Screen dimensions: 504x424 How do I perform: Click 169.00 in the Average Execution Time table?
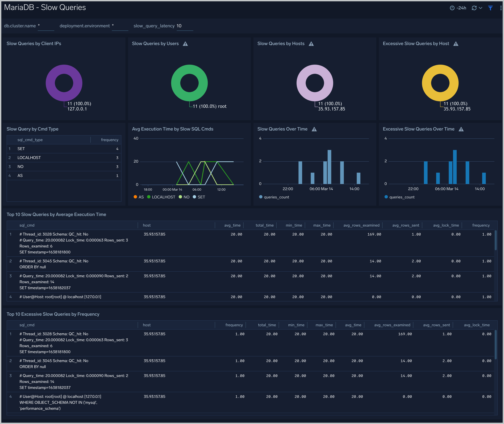(x=374, y=234)
